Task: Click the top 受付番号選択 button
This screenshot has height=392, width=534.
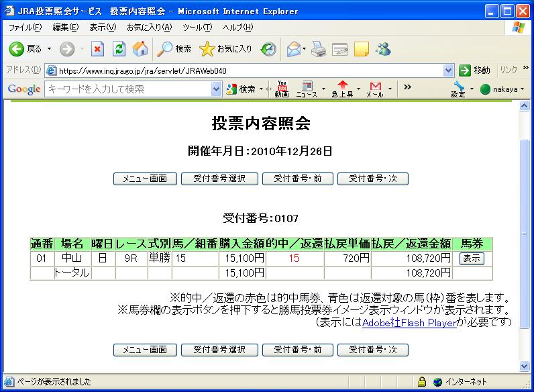Action: coord(219,179)
